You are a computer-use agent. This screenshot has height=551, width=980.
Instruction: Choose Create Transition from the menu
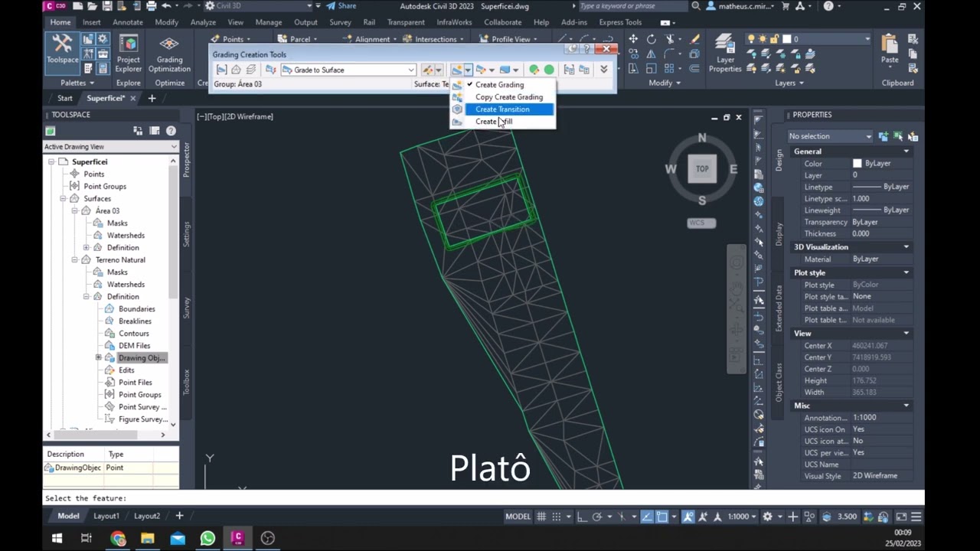[502, 109]
